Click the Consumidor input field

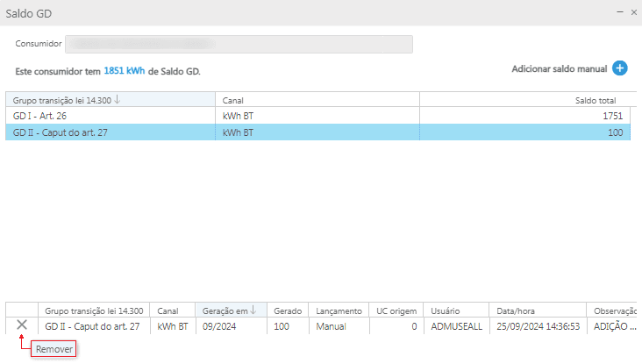point(239,44)
